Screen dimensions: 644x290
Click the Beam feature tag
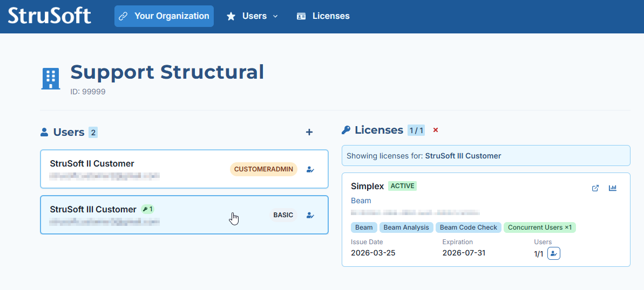(x=364, y=227)
